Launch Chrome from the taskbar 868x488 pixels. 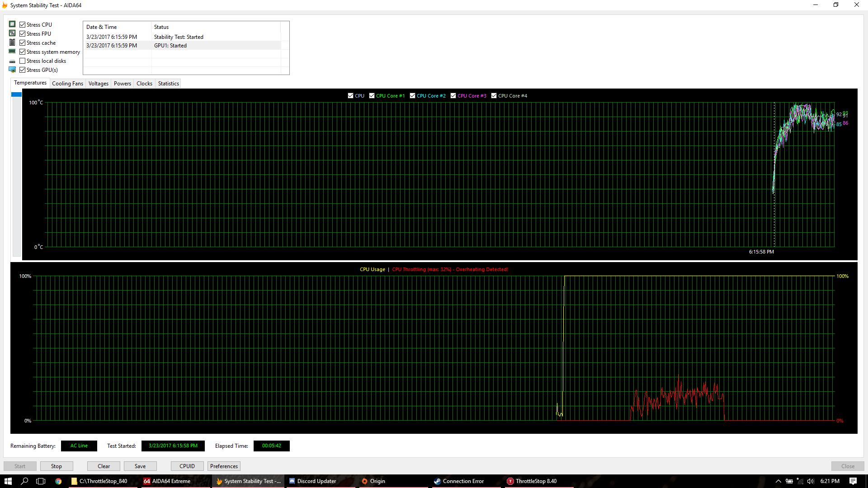tap(58, 481)
